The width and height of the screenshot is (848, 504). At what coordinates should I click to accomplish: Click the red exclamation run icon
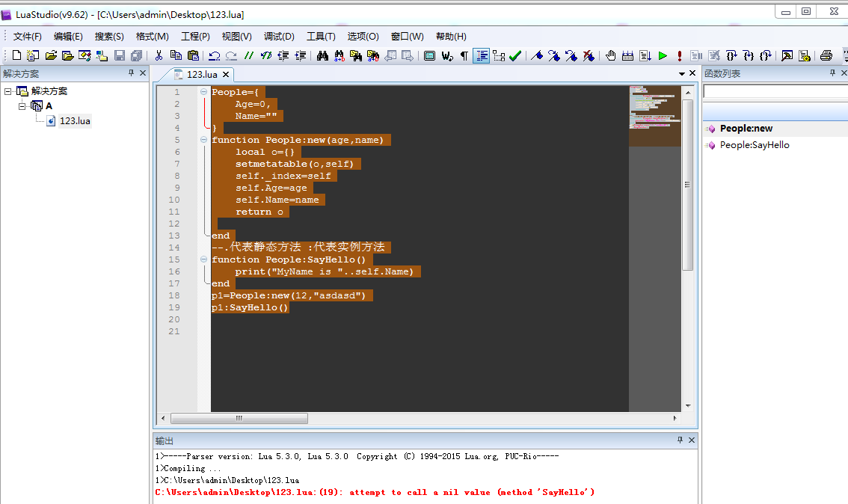679,55
